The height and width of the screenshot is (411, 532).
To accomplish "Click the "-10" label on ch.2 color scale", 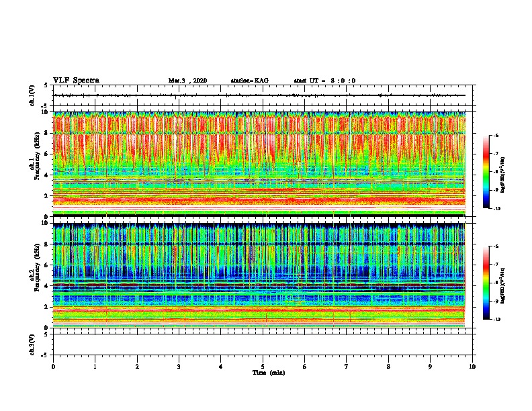I will coord(496,319).
